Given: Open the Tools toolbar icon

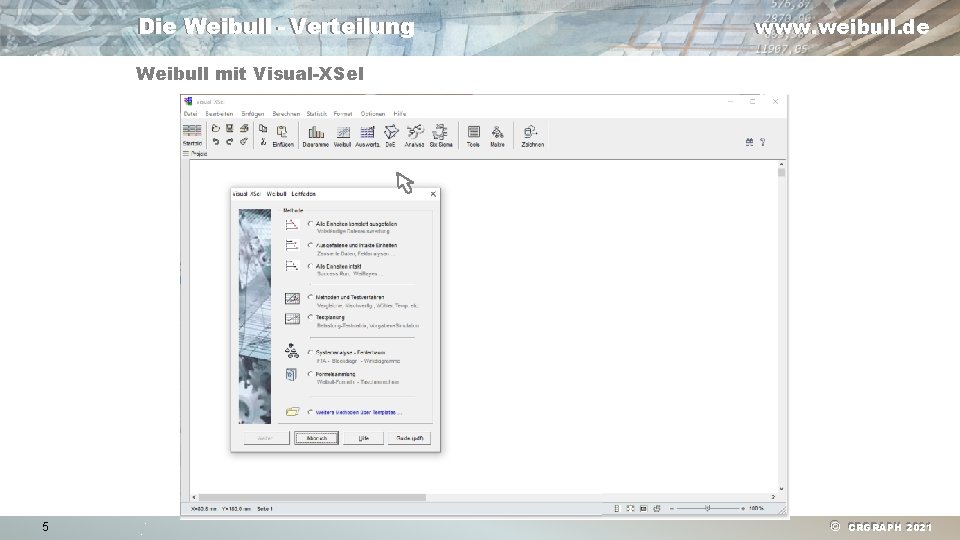Looking at the screenshot, I should point(473,136).
